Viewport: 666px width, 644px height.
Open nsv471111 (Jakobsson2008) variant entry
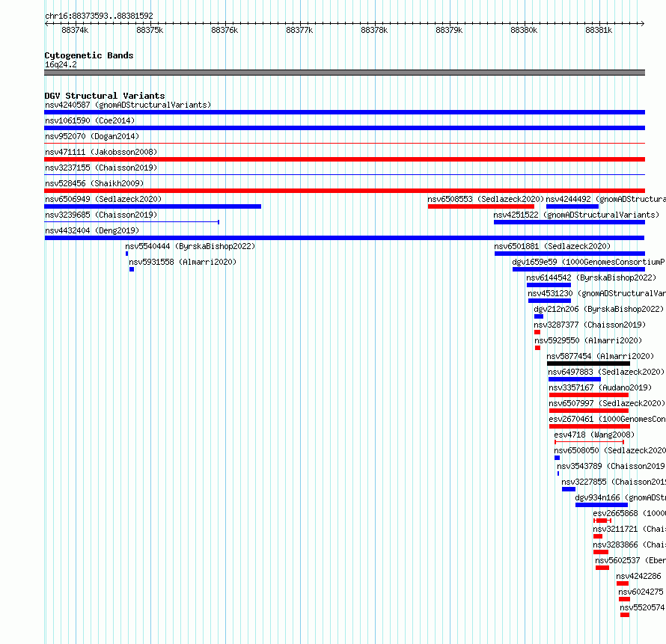pyautogui.click(x=101, y=152)
